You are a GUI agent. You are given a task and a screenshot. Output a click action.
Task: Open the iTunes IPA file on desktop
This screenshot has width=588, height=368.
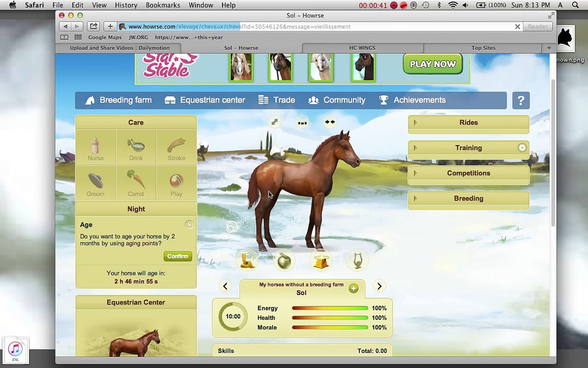tap(15, 350)
